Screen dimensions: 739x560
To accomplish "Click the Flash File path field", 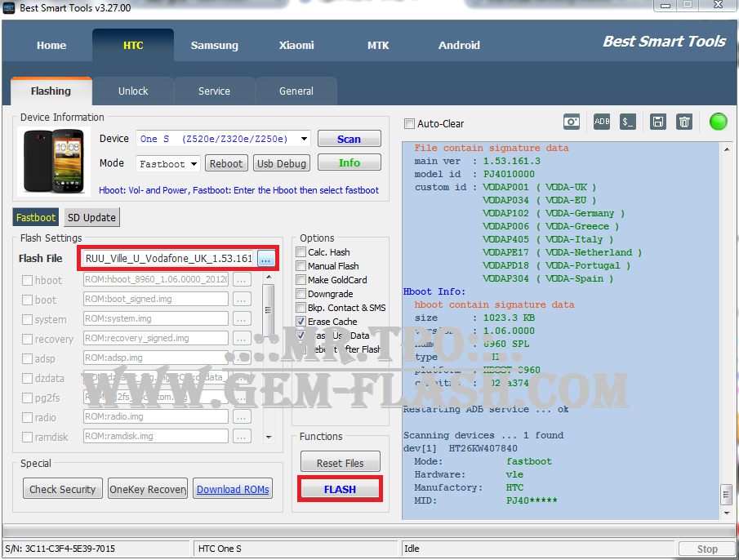I will 170,259.
